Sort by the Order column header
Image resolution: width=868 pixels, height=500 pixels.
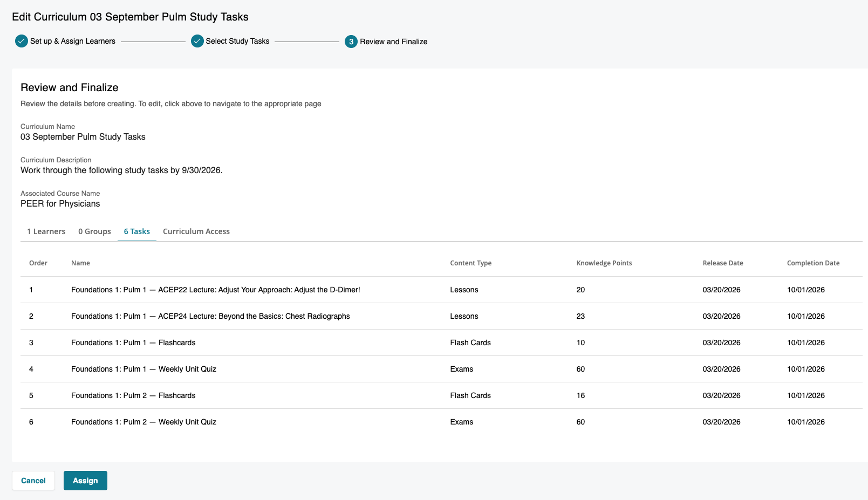pos(38,263)
